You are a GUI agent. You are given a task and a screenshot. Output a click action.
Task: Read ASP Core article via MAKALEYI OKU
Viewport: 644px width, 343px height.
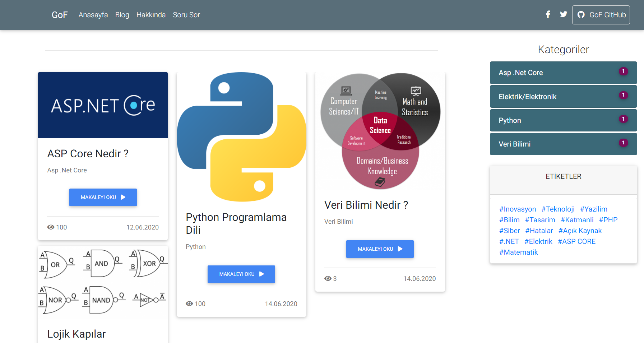point(103,197)
